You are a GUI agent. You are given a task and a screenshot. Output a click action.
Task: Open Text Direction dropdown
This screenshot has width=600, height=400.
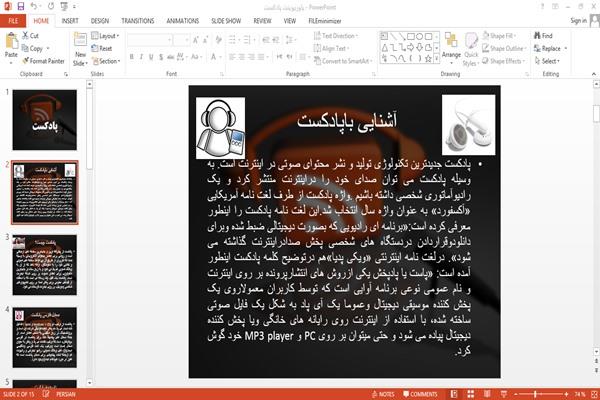tap(336, 36)
